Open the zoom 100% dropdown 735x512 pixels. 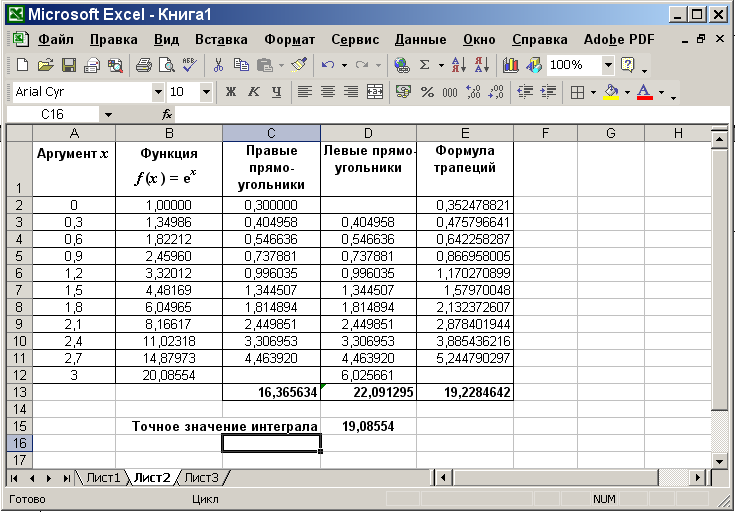point(608,65)
